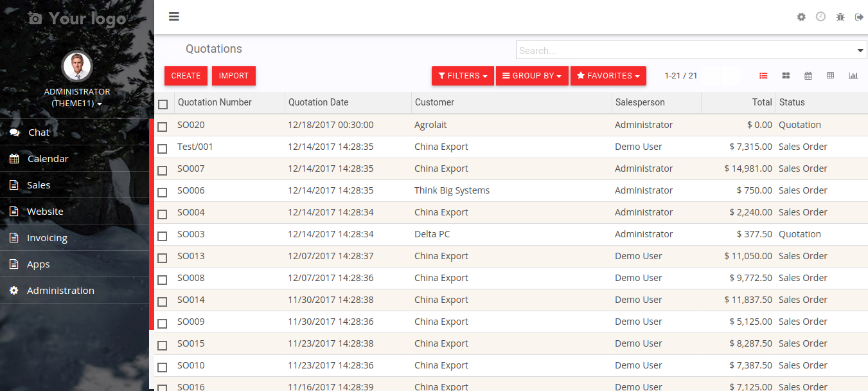Image resolution: width=868 pixels, height=391 pixels.
Task: Open the search options dropdown arrow
Action: point(860,51)
